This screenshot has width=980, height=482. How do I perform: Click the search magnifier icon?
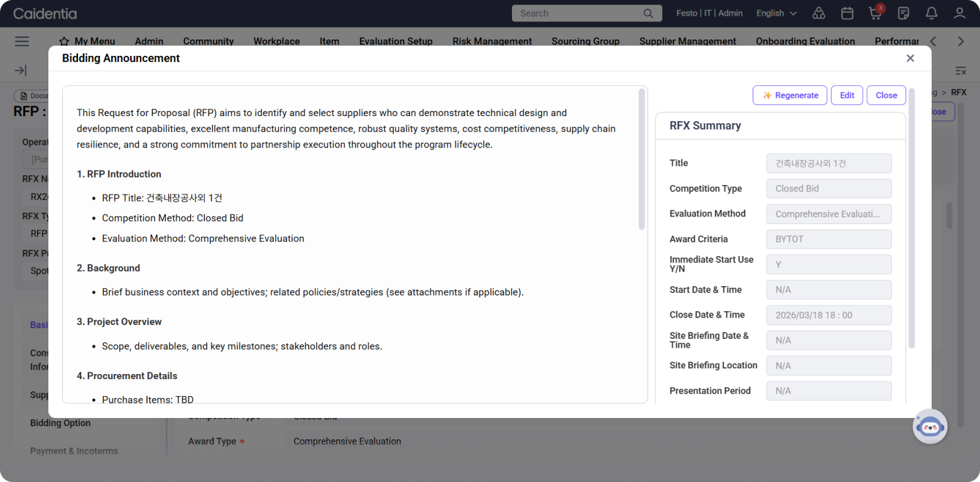point(648,13)
